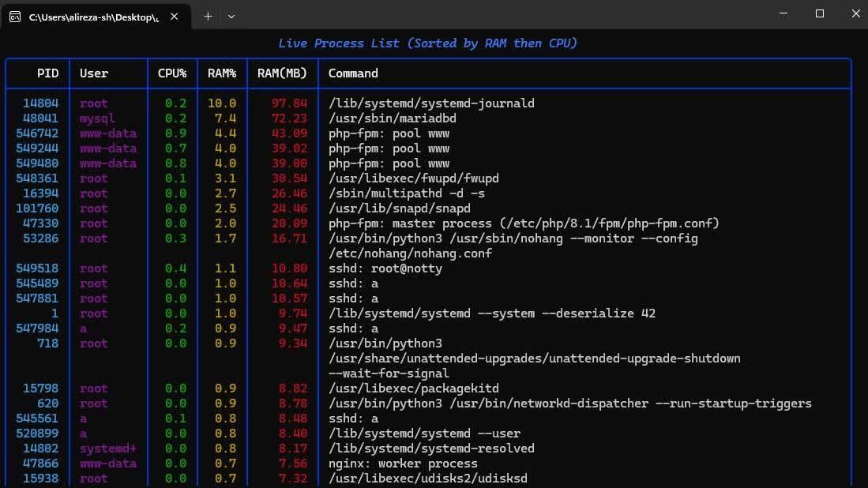The width and height of the screenshot is (868, 488).
Task: Click the --wait-for-signal line
Action: point(389,374)
